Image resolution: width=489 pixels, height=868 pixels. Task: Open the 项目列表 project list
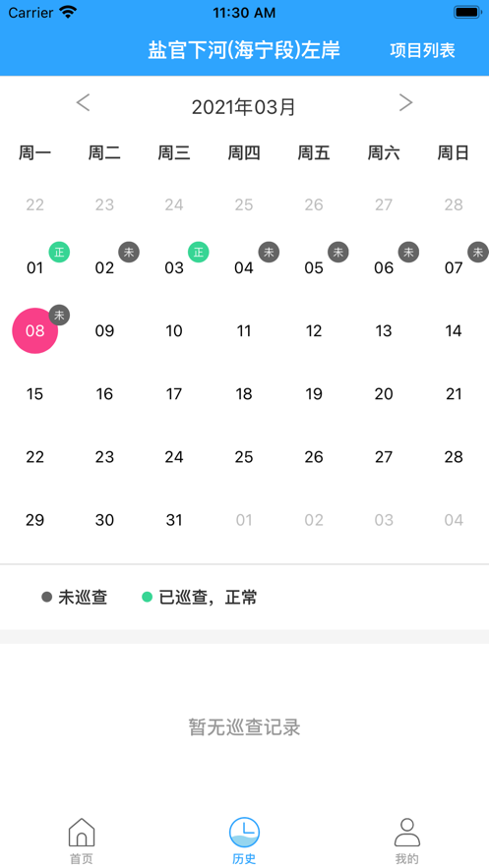point(422,50)
